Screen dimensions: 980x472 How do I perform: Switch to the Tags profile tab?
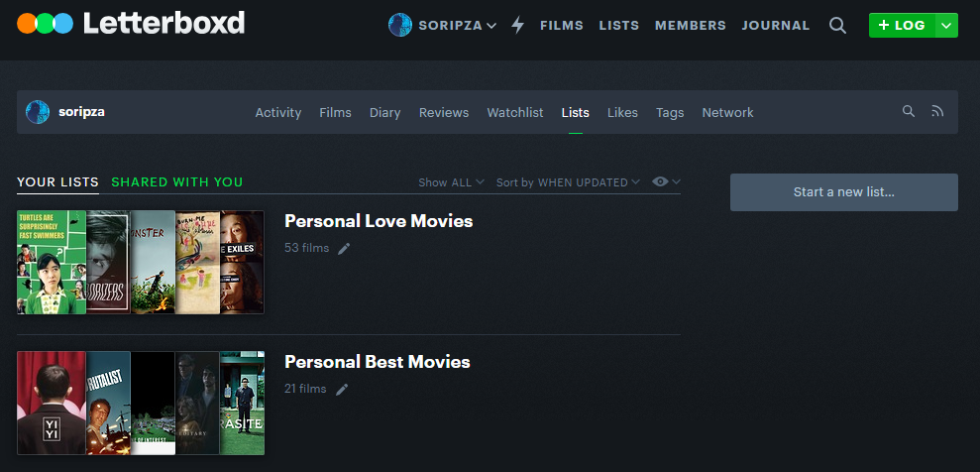point(670,112)
